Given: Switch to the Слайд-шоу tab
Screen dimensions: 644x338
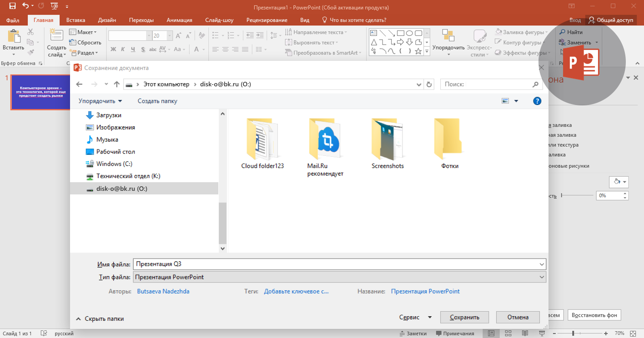Looking at the screenshot, I should tap(219, 20).
